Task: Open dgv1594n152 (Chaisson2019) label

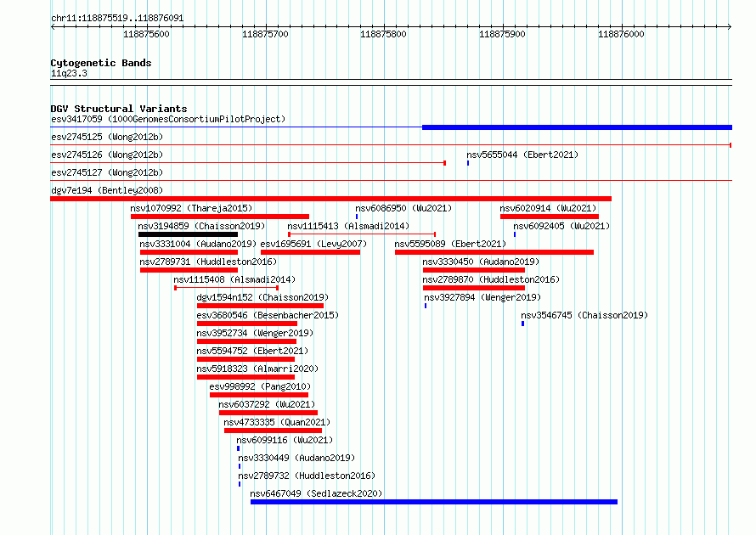Action: 262,297
